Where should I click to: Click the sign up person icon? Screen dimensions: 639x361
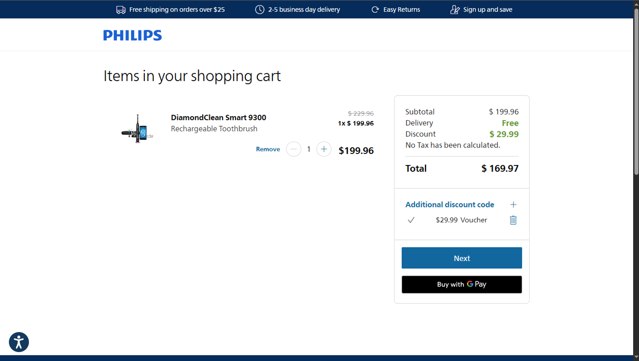coord(455,10)
